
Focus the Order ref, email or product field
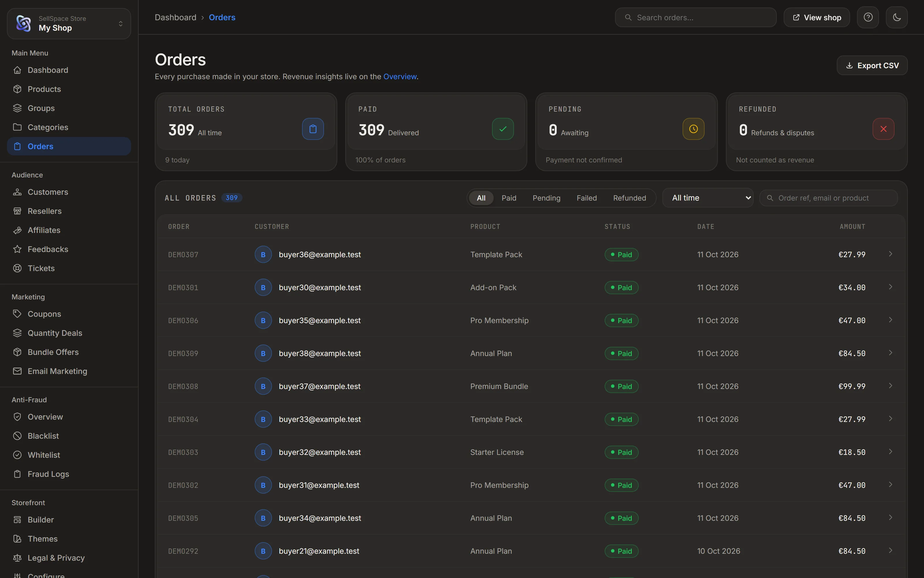tap(828, 198)
